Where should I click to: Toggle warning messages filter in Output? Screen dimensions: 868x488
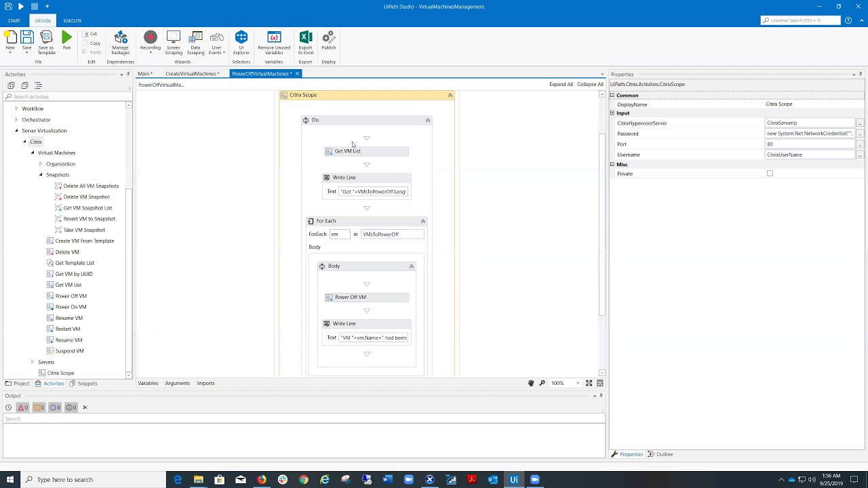(x=39, y=407)
